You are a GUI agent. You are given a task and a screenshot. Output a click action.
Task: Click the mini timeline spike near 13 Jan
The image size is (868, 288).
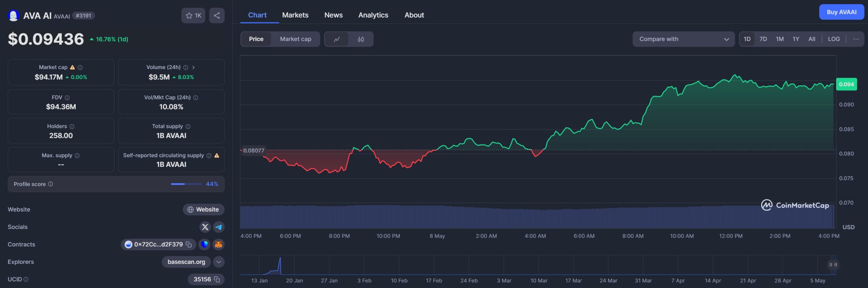[280, 266]
